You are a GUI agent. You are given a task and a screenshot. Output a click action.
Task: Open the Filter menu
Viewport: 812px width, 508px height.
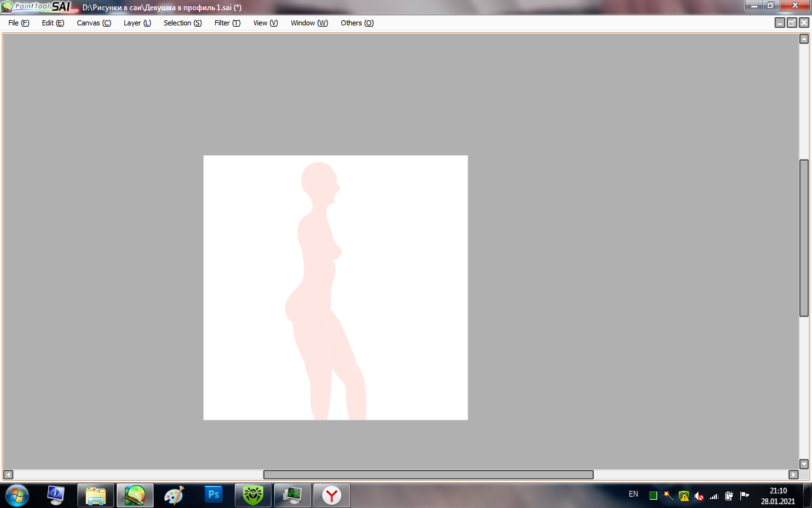tap(227, 23)
